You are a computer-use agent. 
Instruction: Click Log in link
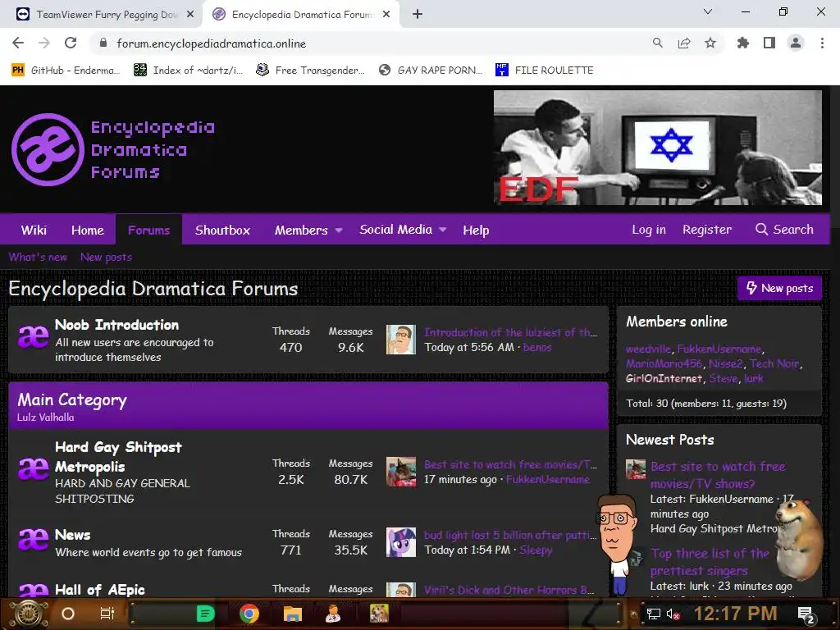(649, 230)
